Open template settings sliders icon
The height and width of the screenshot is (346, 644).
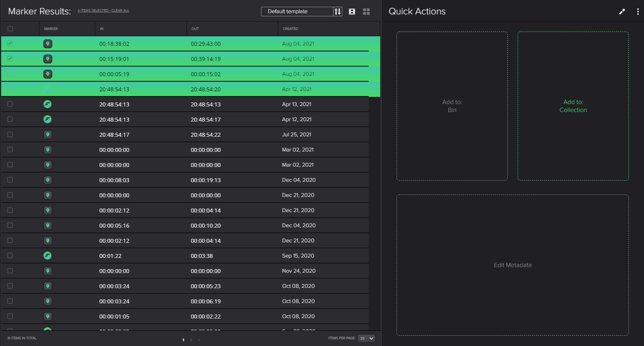[x=338, y=12]
